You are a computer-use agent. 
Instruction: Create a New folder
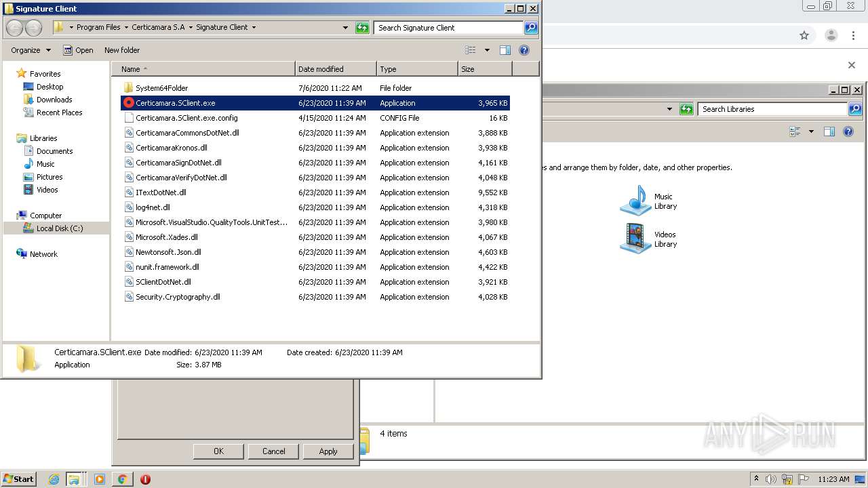coord(122,50)
